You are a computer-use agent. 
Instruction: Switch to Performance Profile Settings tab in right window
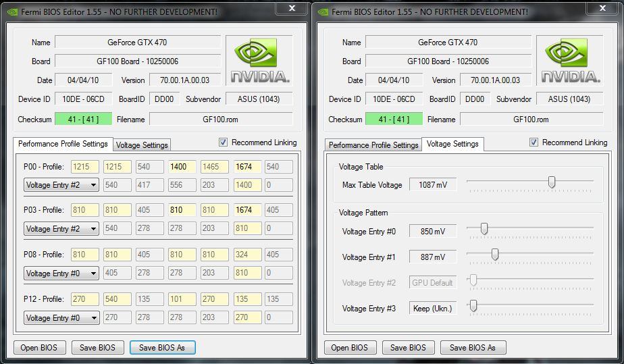[x=373, y=145]
